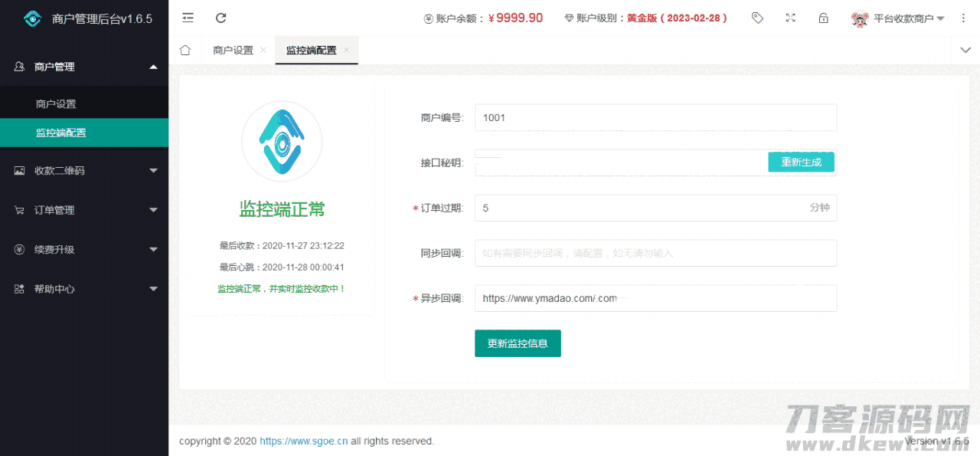980x456 pixels.
Task: Enter fullscreen mode via the expand icon
Action: tap(790, 17)
